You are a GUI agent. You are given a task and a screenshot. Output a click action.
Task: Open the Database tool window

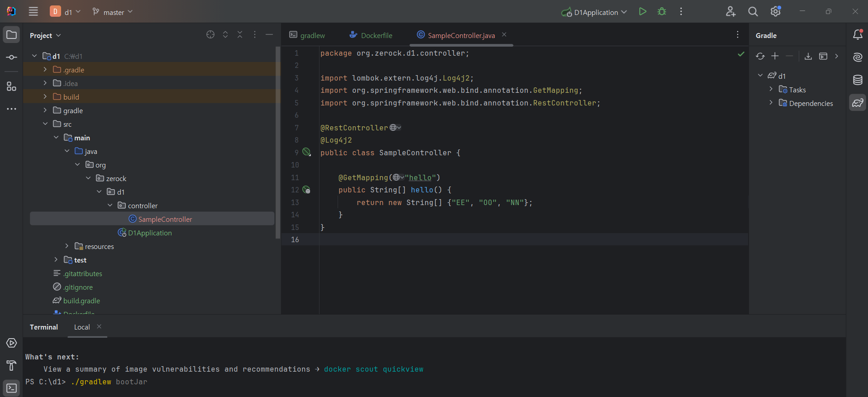858,80
